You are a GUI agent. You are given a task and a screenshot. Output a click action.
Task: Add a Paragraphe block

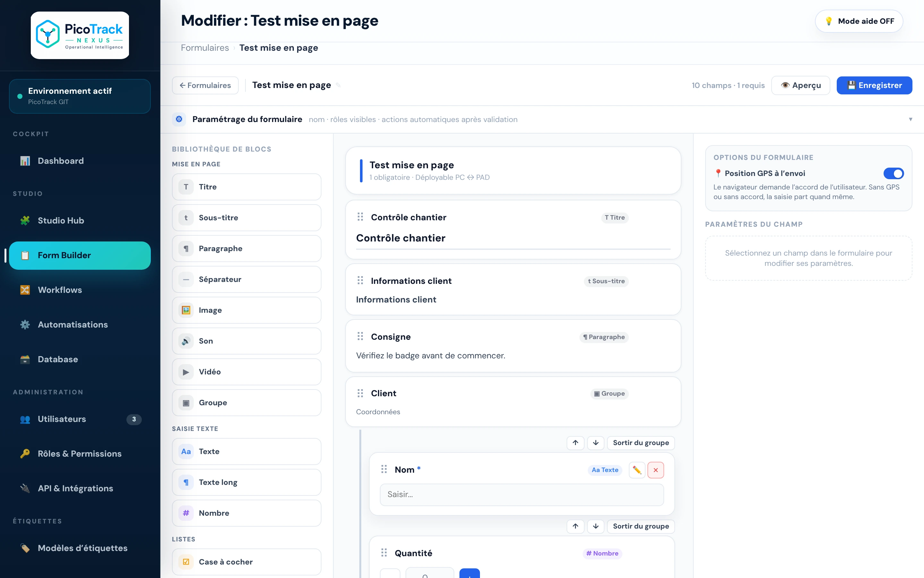pyautogui.click(x=247, y=249)
